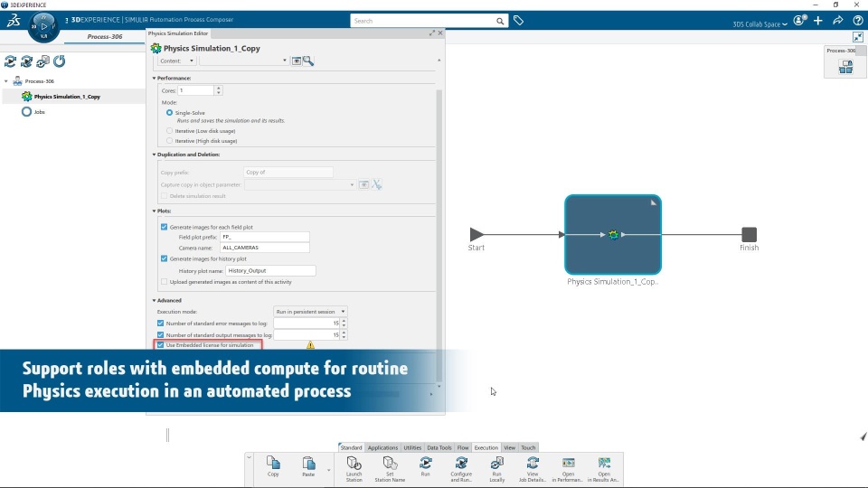Image resolution: width=868 pixels, height=488 pixels.
Task: Switch to the Data Tools tab
Action: [439, 447]
